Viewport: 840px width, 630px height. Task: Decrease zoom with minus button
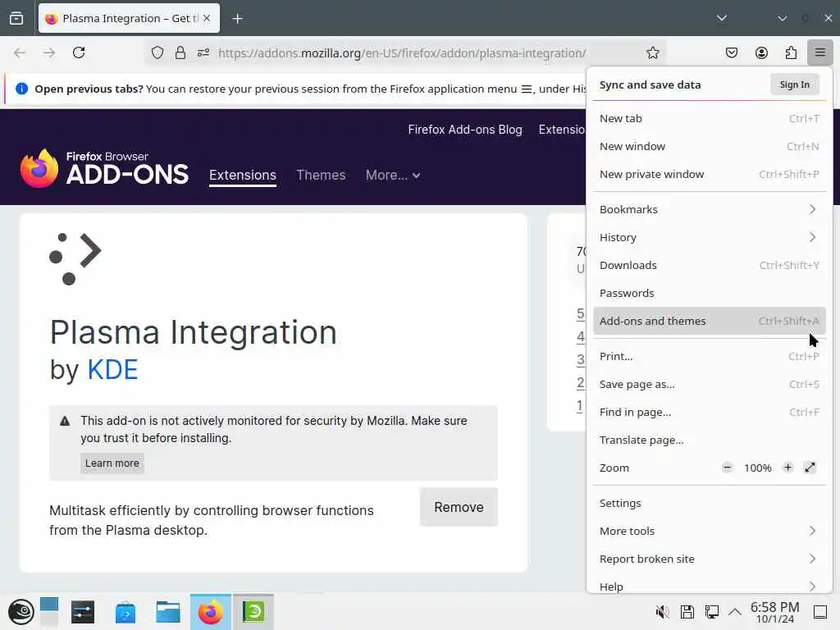[x=727, y=468]
